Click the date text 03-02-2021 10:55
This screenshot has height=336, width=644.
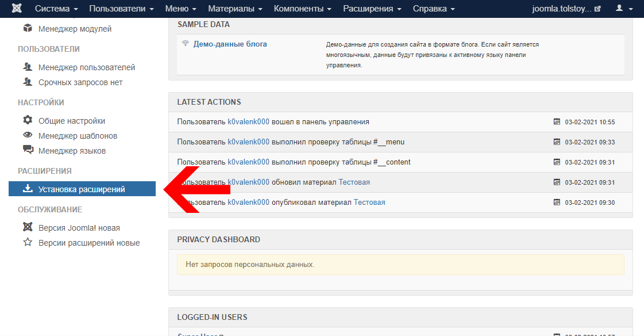[x=590, y=122]
